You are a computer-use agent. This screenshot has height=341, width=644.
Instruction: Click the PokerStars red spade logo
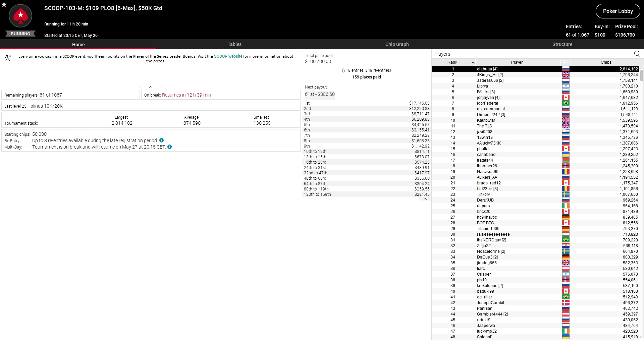(x=20, y=16)
